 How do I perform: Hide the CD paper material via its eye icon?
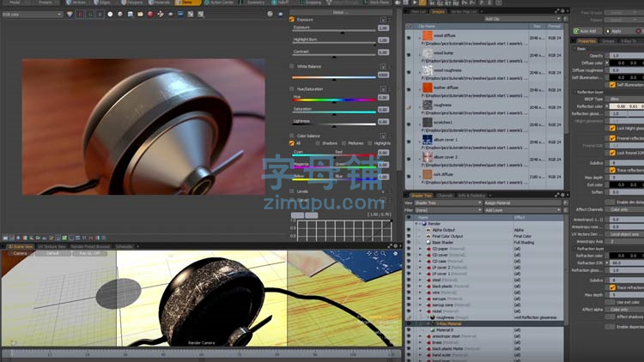(x=409, y=249)
